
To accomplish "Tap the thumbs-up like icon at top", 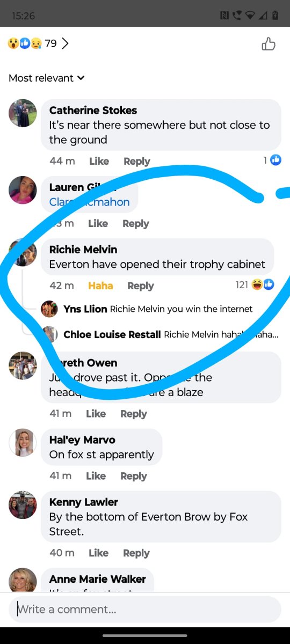I will [x=269, y=44].
